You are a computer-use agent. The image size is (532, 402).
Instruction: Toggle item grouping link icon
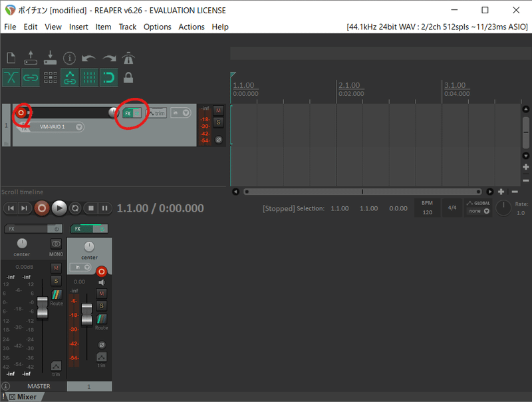click(x=31, y=77)
